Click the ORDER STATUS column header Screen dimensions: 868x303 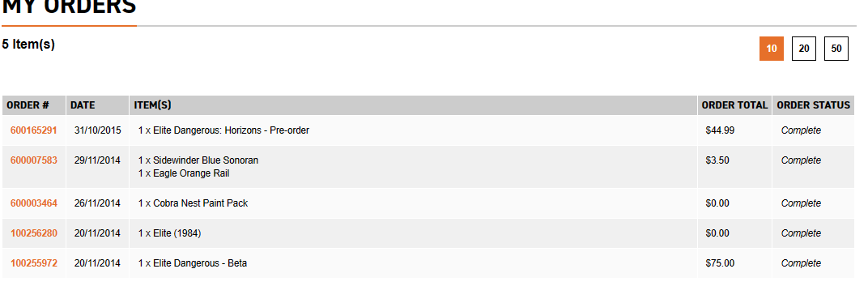point(813,105)
